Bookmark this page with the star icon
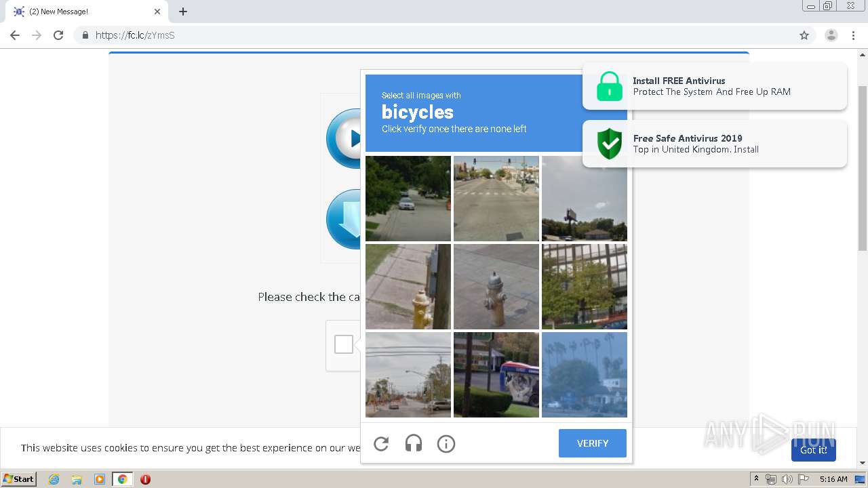 point(804,35)
